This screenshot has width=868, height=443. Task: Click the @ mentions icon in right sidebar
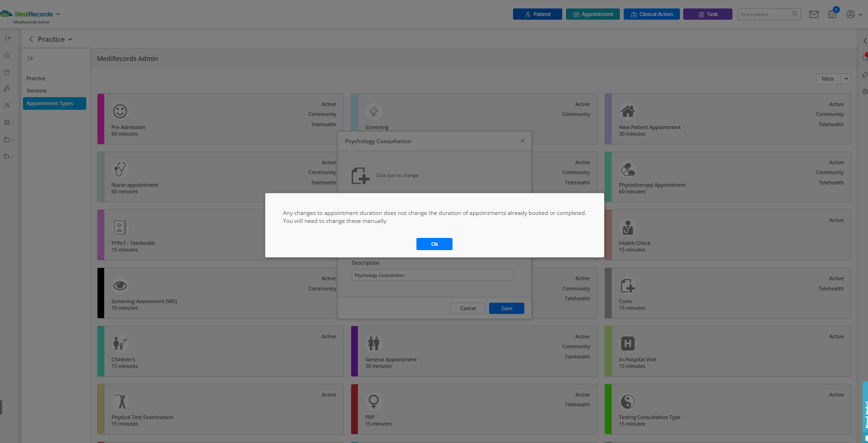coord(865,91)
